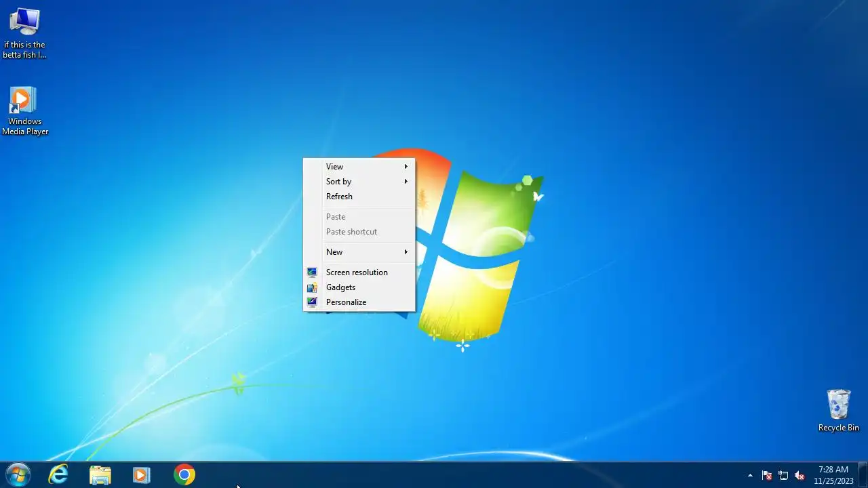This screenshot has height=488, width=868.
Task: Launch Windows Media Player from the taskbar
Action: [x=141, y=475]
